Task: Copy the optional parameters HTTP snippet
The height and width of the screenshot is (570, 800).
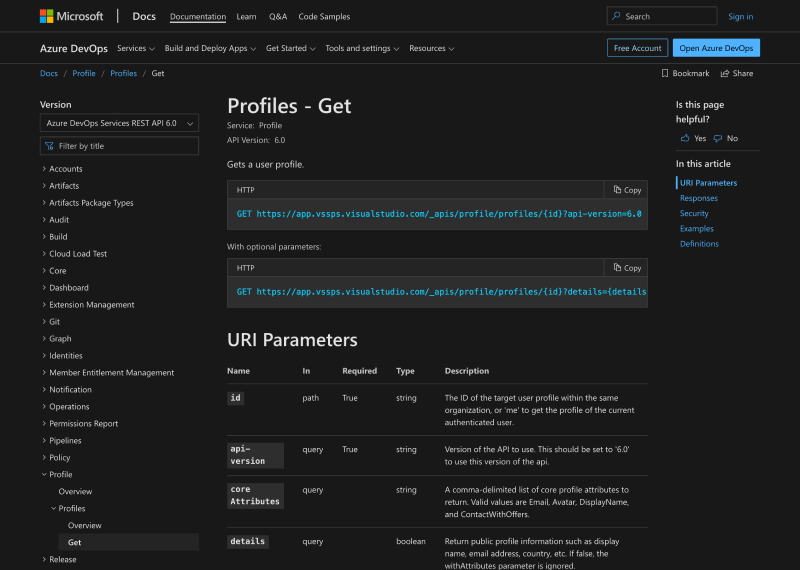Action: click(x=626, y=268)
